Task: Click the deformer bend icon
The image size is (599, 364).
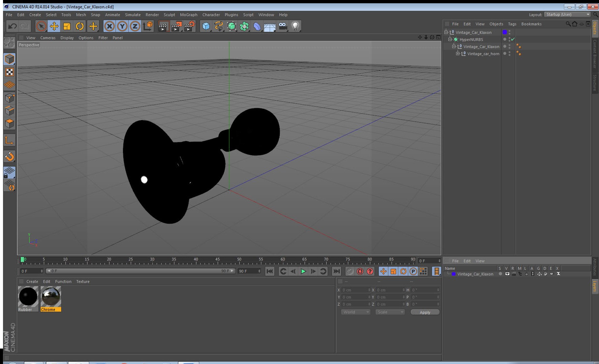Action: (x=257, y=26)
